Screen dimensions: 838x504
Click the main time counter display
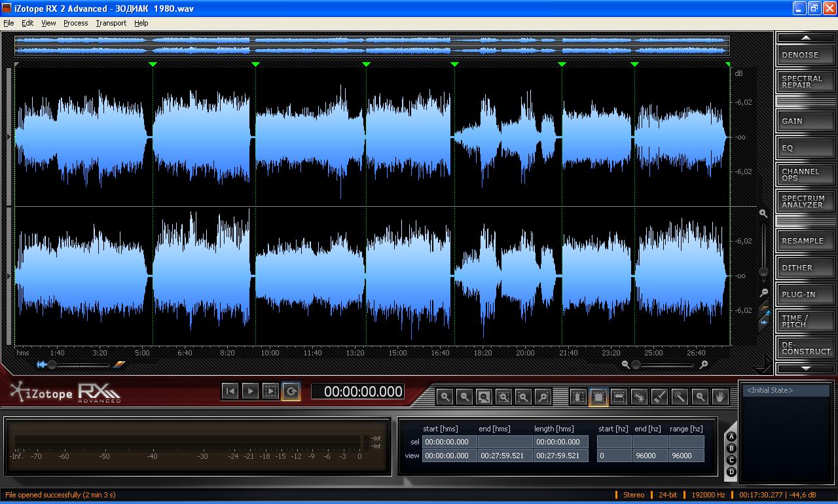(357, 391)
